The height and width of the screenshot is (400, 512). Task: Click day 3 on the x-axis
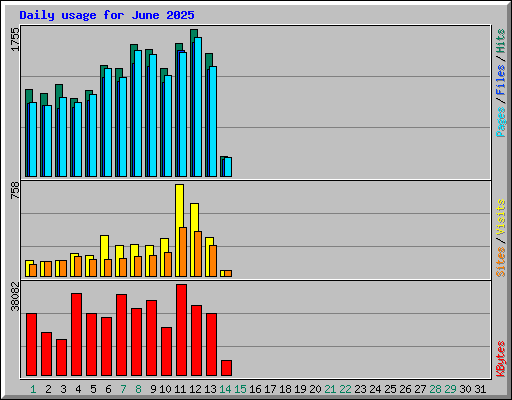click(x=63, y=389)
